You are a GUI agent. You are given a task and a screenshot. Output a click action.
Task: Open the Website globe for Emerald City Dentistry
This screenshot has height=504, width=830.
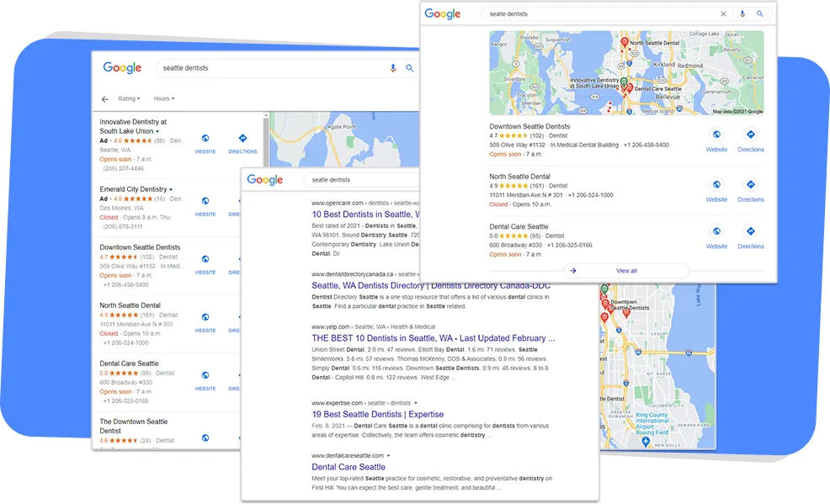click(205, 201)
